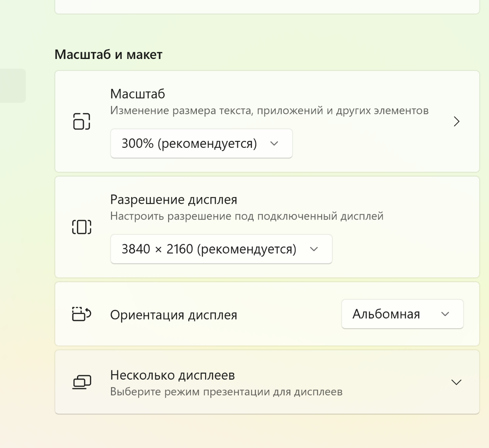Click the Выберите режим презентации description
489x448 pixels.
click(226, 392)
